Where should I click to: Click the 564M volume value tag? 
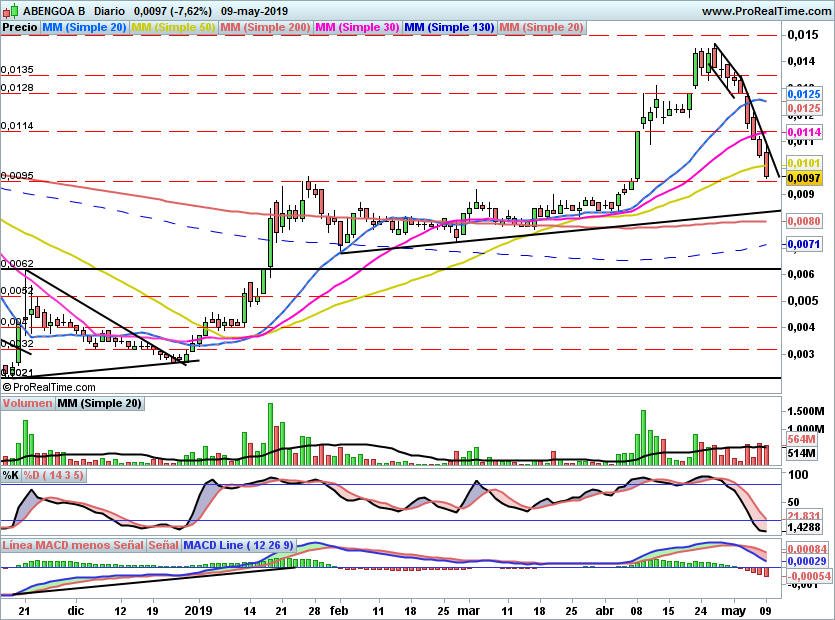(x=802, y=439)
